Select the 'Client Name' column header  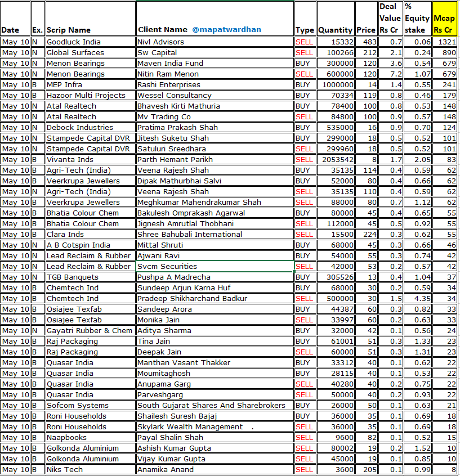215,19
